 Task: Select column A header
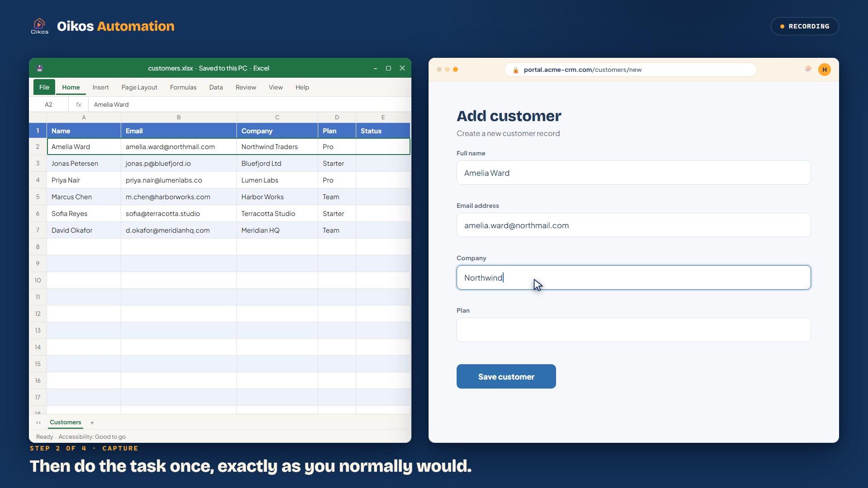(84, 117)
